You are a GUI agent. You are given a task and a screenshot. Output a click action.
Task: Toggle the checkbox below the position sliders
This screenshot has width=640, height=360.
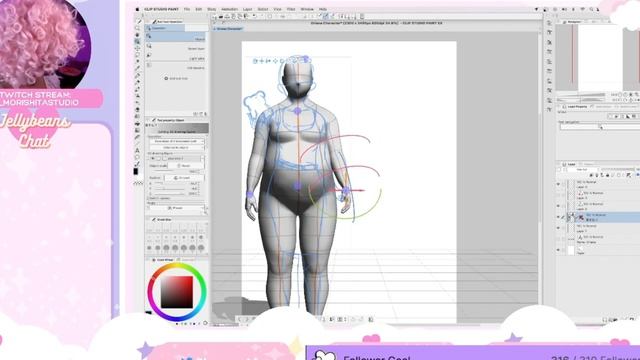pyautogui.click(x=148, y=198)
